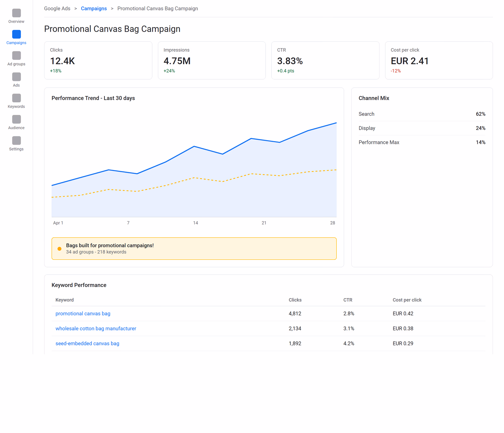Open the Overview sidebar icon
504x433 pixels.
[16, 13]
